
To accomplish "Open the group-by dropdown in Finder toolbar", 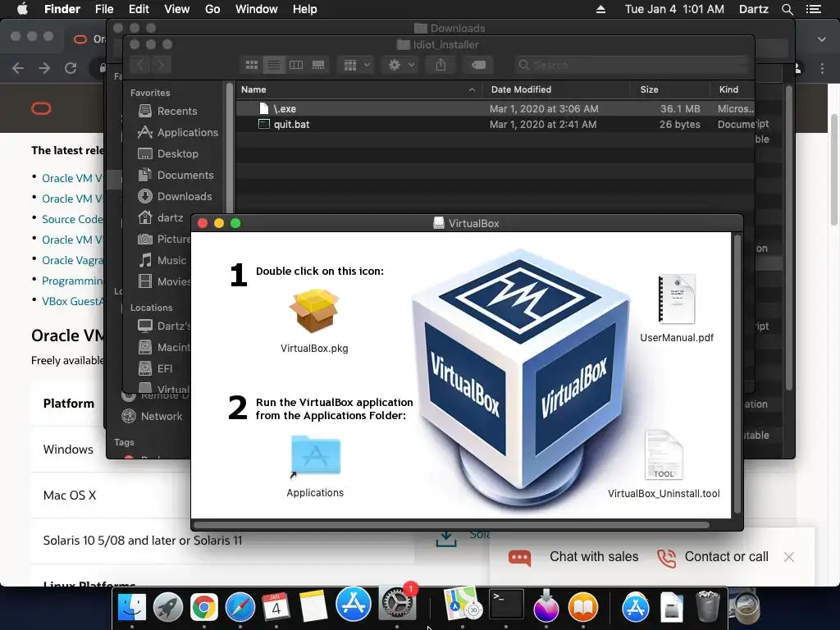I will click(356, 65).
